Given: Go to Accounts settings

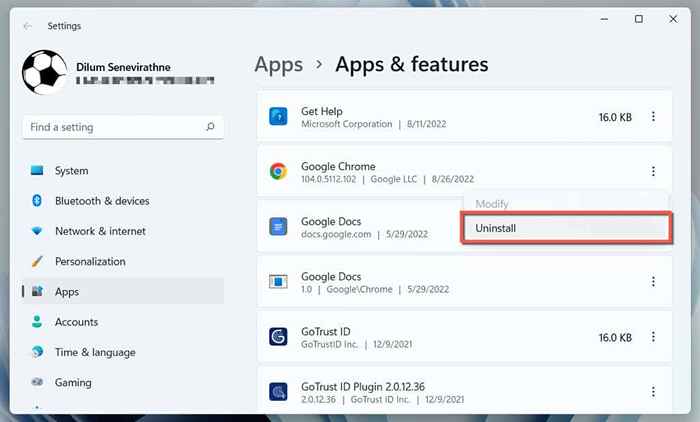Looking at the screenshot, I should coord(123,322).
